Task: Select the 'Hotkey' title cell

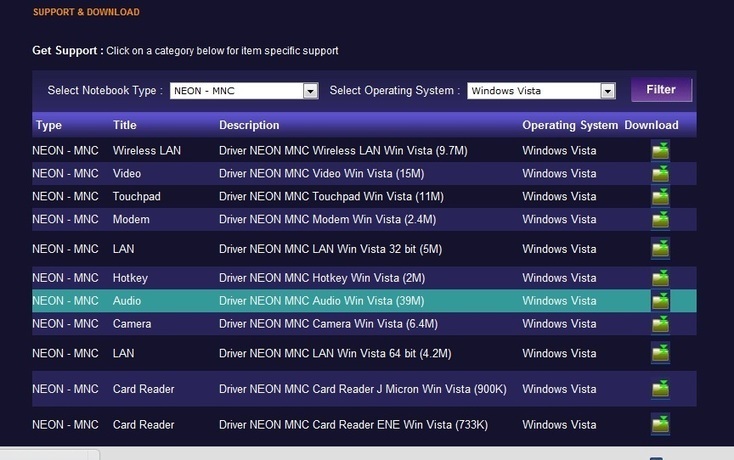Action: (130, 278)
